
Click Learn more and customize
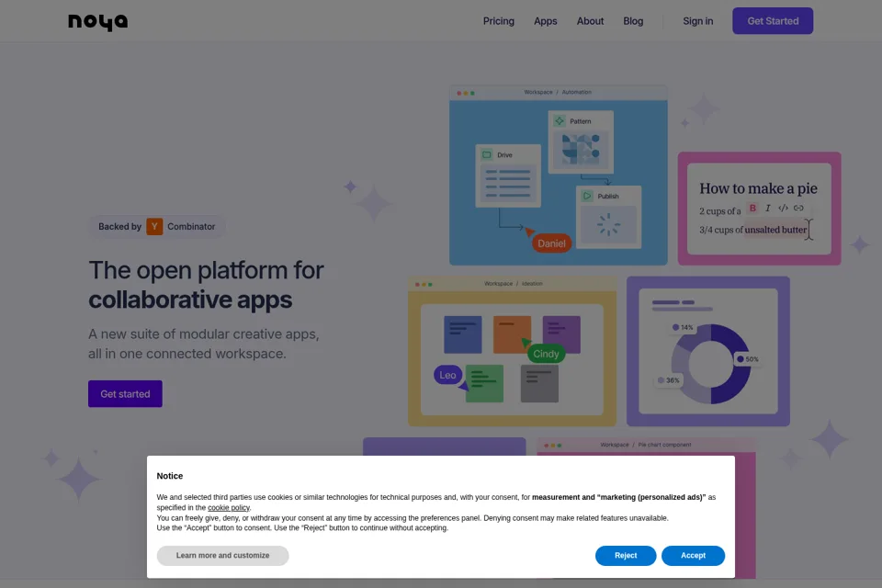222,555
